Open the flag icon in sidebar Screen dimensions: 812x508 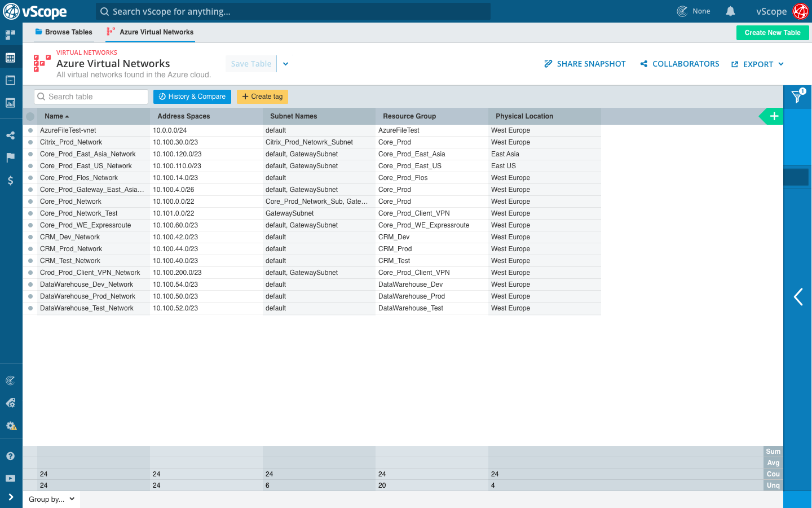[10, 157]
